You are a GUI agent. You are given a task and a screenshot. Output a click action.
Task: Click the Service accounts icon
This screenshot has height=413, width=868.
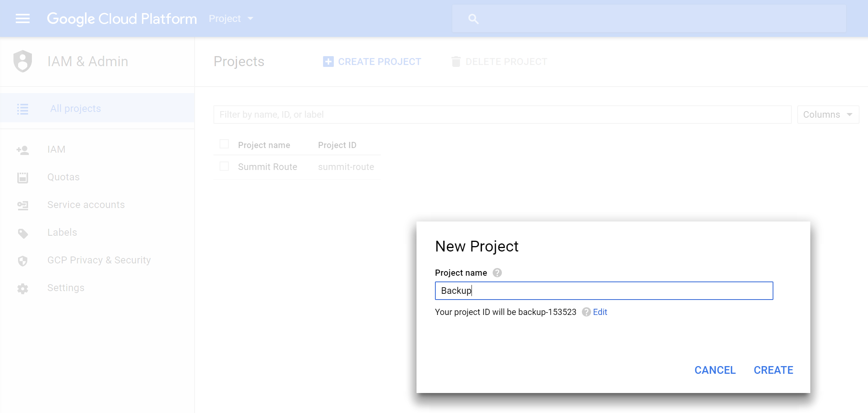23,205
